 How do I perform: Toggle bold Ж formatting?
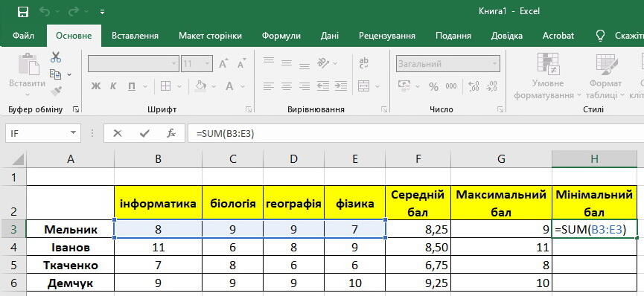[96, 86]
